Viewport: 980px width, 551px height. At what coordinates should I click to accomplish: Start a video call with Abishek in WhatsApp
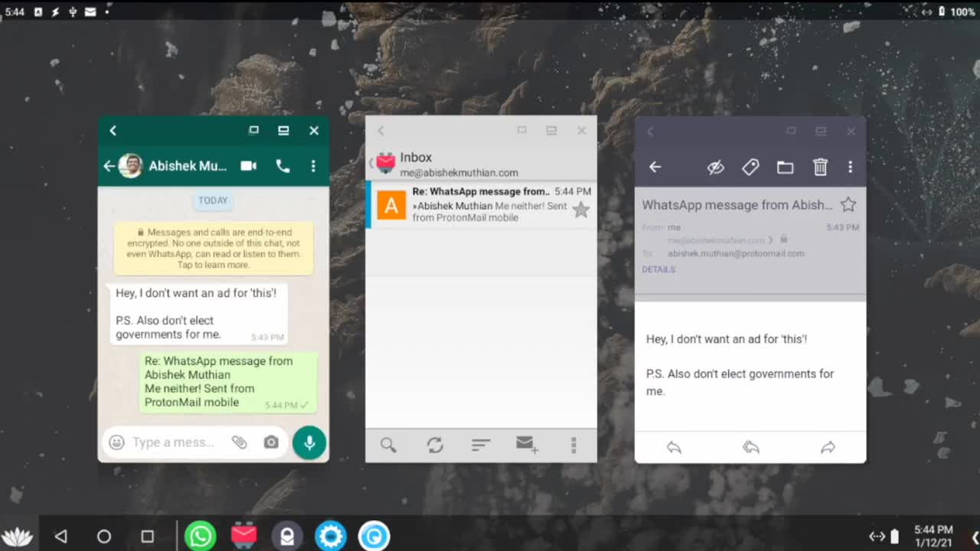(248, 166)
